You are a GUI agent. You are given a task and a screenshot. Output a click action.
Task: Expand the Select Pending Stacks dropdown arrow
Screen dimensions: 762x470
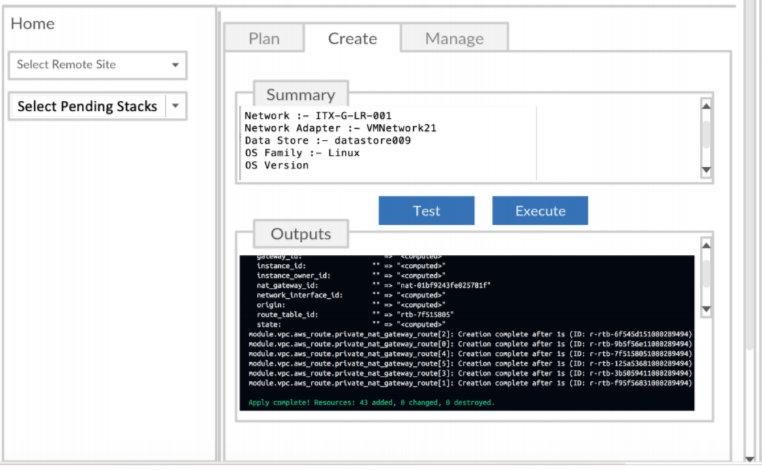175,105
